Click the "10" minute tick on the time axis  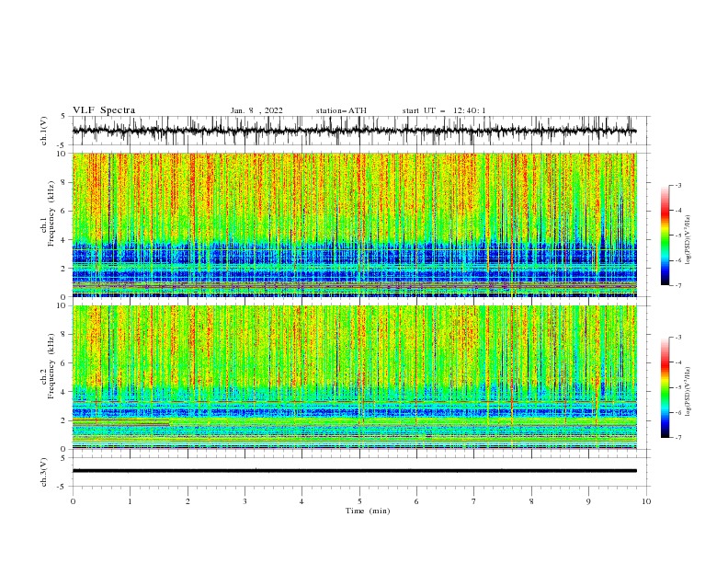(646, 501)
